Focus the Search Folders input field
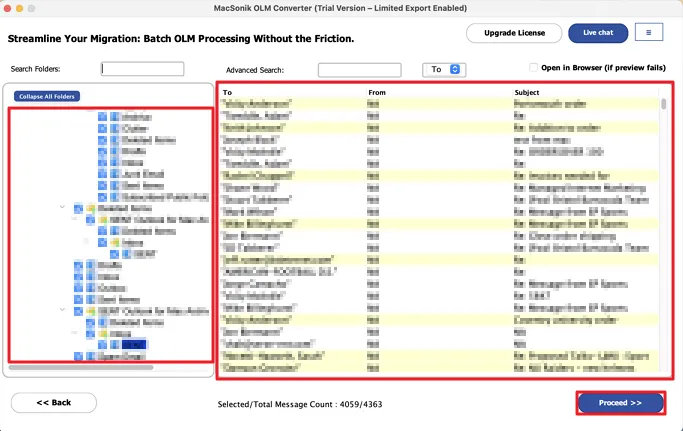The height and width of the screenshot is (431, 683). [x=142, y=69]
